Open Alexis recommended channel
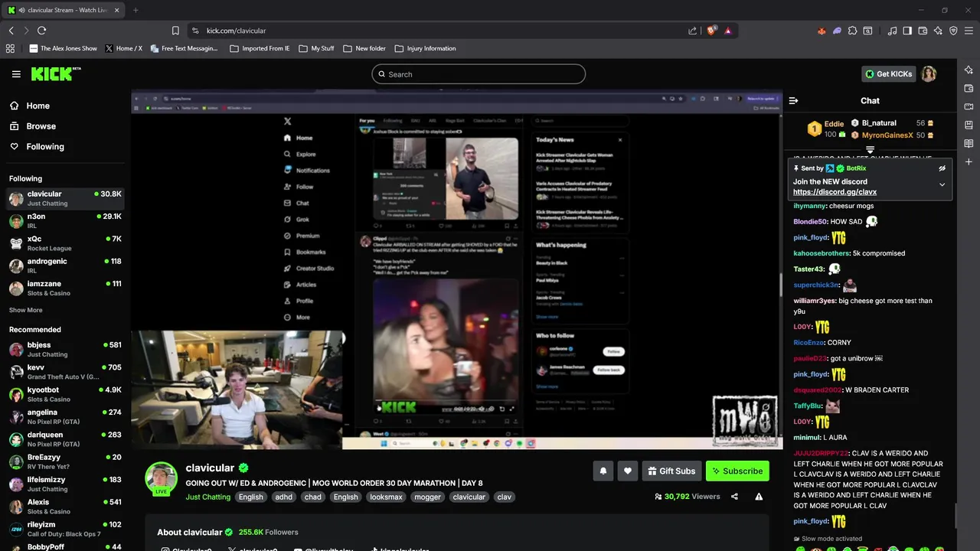This screenshot has width=980, height=551. click(x=64, y=507)
